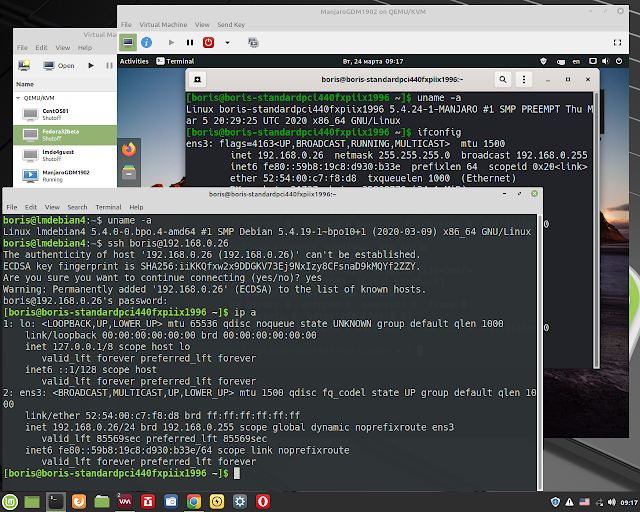The image size is (640, 512).
Task: Click the front terminal's vertical scrollbar
Action: [x=540, y=352]
